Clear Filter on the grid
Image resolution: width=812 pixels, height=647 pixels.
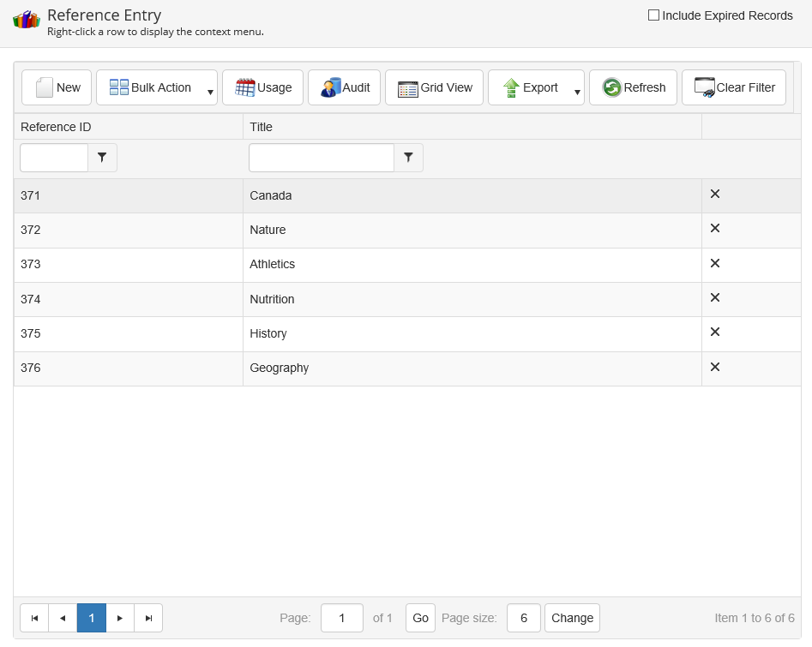[733, 87]
